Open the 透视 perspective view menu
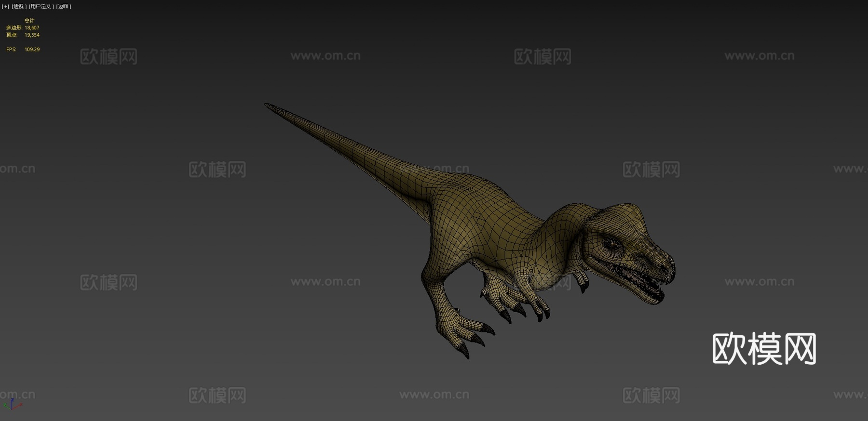The height and width of the screenshot is (421, 868). click(19, 6)
